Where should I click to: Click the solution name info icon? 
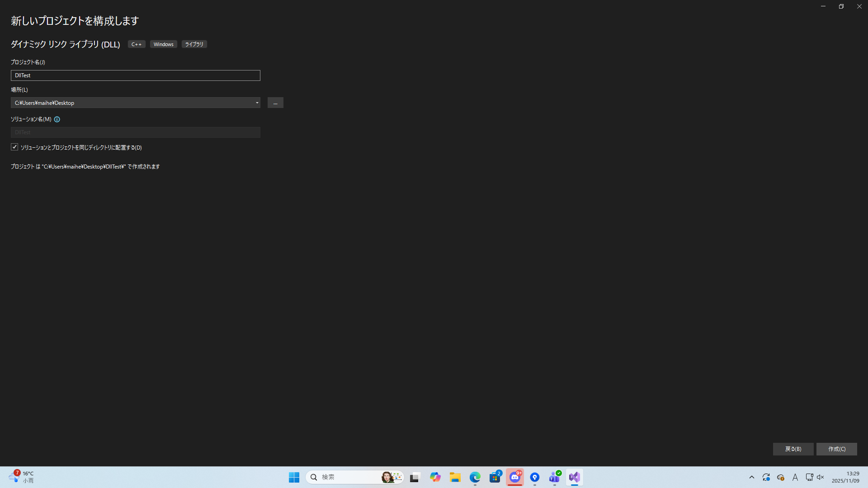57,119
